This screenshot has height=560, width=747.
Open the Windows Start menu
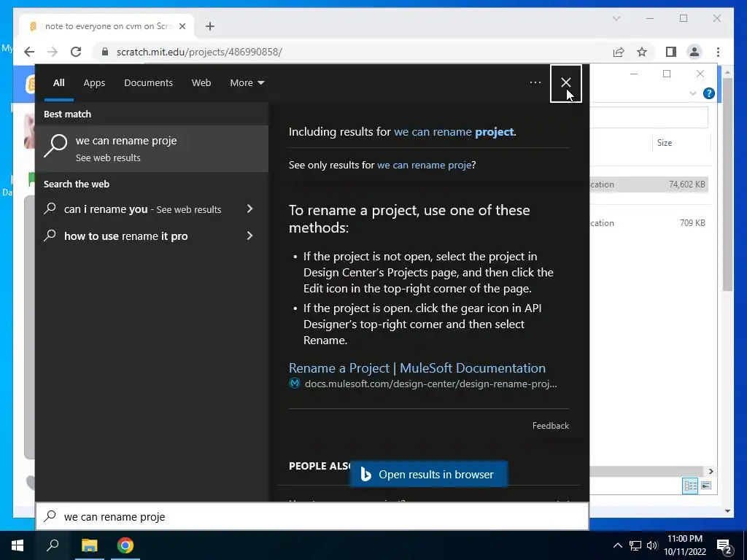tap(18, 545)
